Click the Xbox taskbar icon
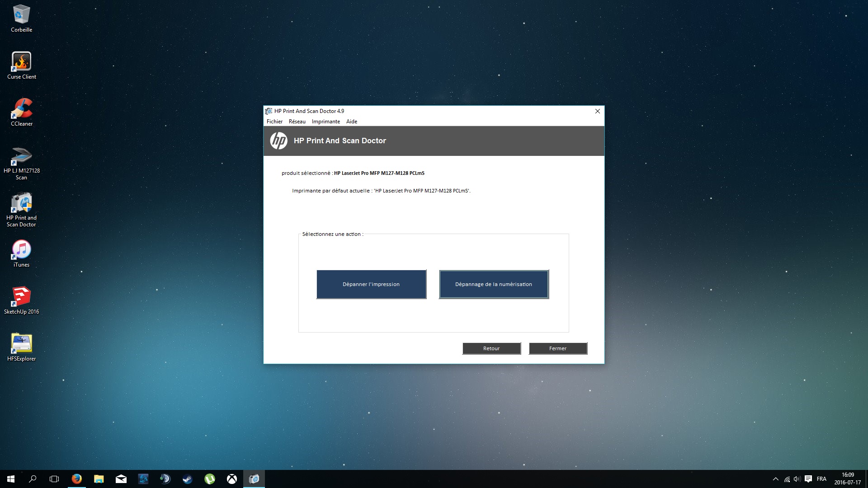This screenshot has width=868, height=488. pyautogui.click(x=231, y=479)
